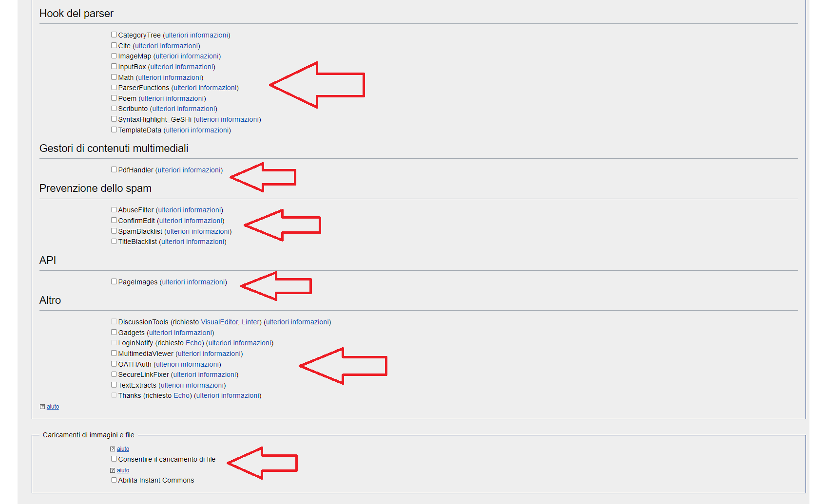Follow ulteriori informazioni link for Poem

[173, 98]
